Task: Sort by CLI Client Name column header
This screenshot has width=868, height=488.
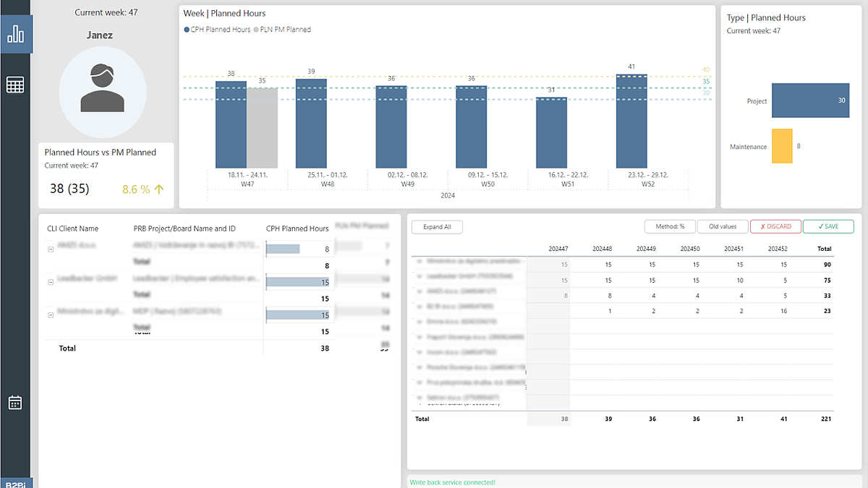Action: click(73, 228)
